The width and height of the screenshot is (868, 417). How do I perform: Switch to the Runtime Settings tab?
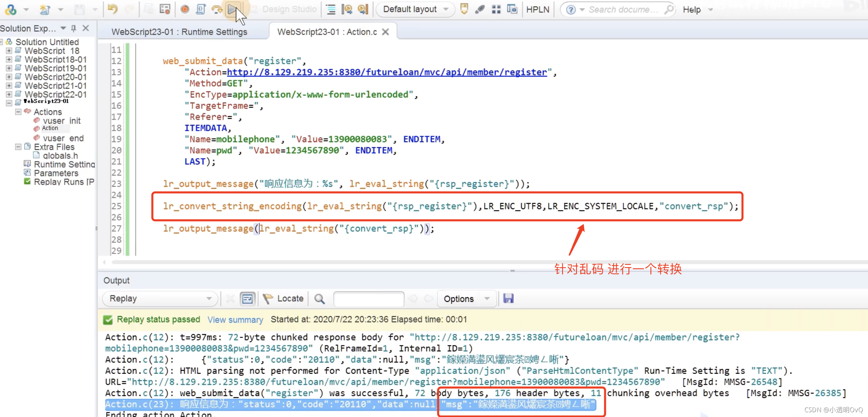click(x=179, y=32)
